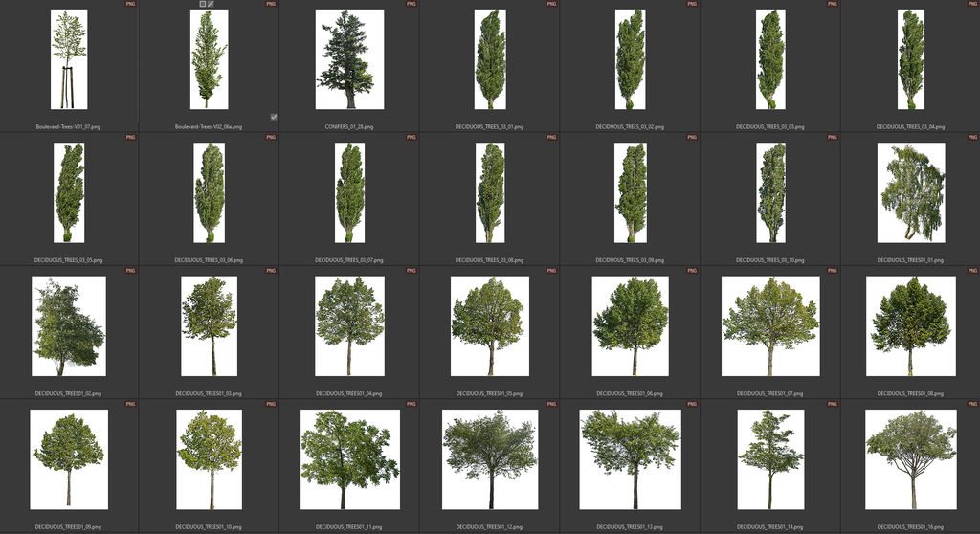Select the CONIFERS_01_28.png conifer thumbnail
This screenshot has height=534, width=980.
pos(349,59)
